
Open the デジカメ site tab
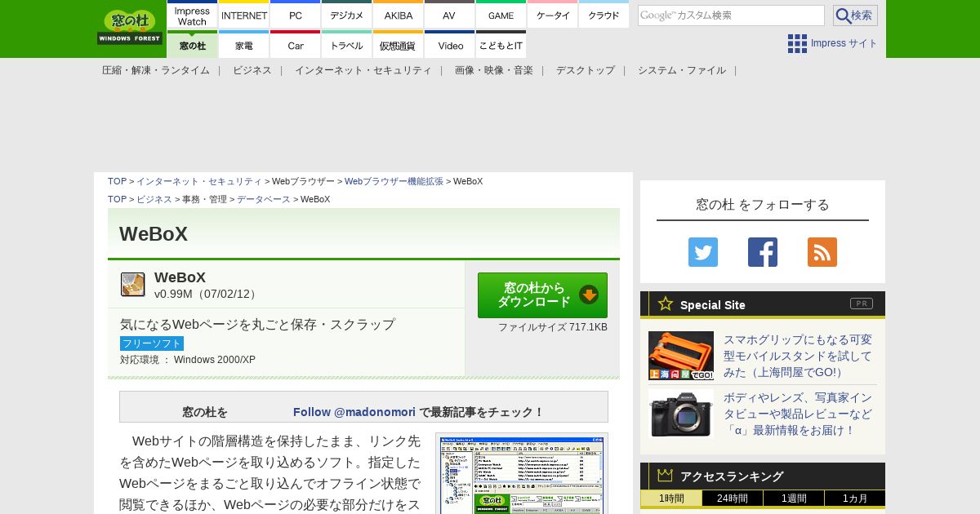pyautogui.click(x=347, y=16)
